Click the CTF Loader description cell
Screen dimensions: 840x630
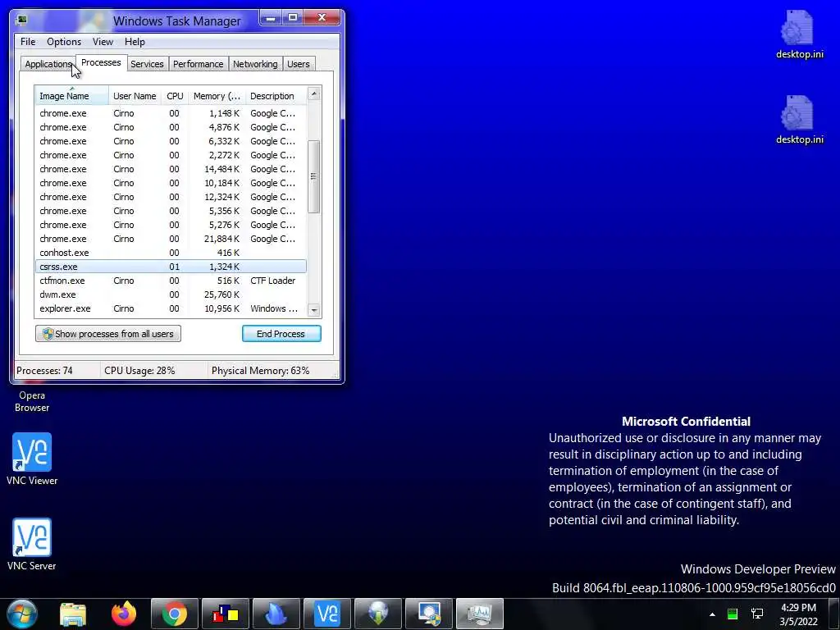[272, 281]
